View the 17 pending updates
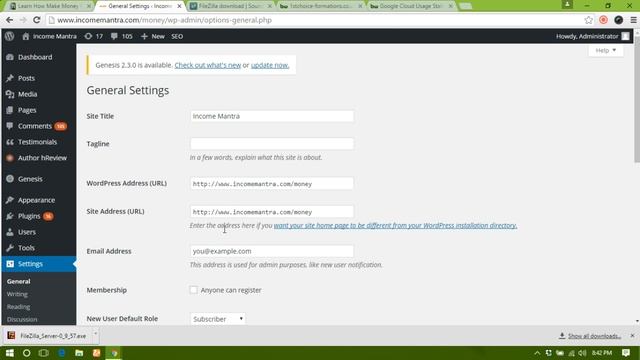The image size is (640, 360). click(x=93, y=36)
